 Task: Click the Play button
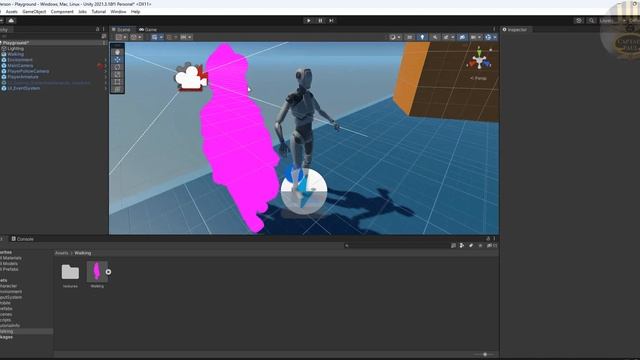tap(309, 20)
